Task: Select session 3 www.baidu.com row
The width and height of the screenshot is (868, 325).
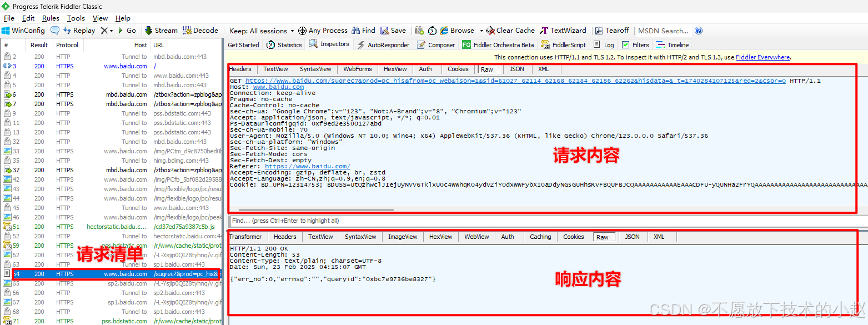Action: tap(112, 66)
